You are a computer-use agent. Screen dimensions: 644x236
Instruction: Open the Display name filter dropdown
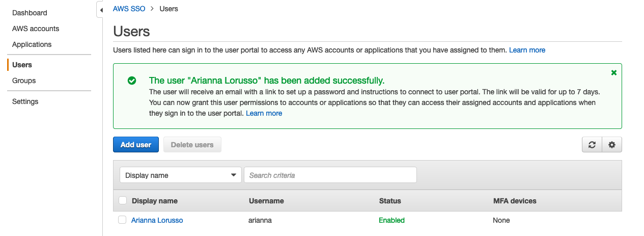[181, 175]
